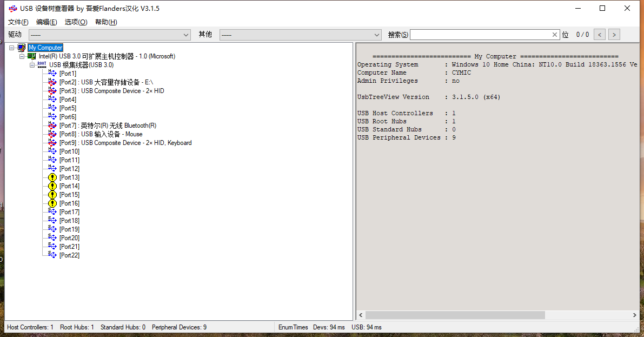Click the keyboard device icon at Port9

[x=52, y=143]
